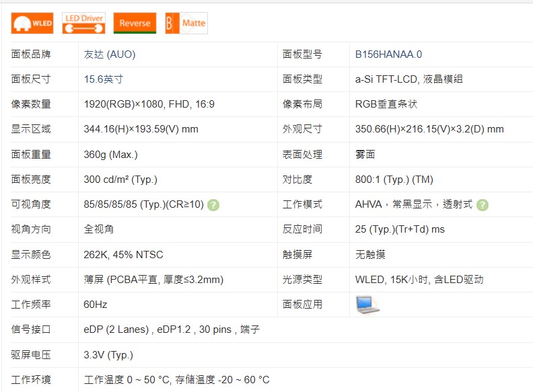The width and height of the screenshot is (533, 392).
Task: Open the 友达 (AUO) brand link
Action: coord(109,54)
